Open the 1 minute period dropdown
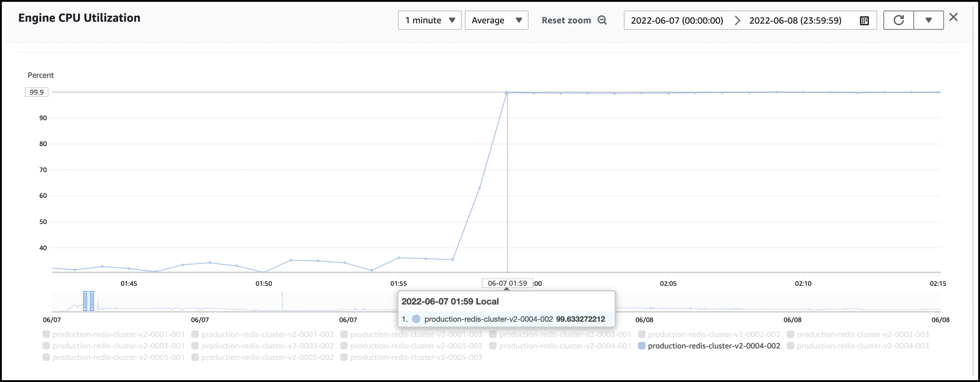Viewport: 980px width, 382px height. point(429,20)
